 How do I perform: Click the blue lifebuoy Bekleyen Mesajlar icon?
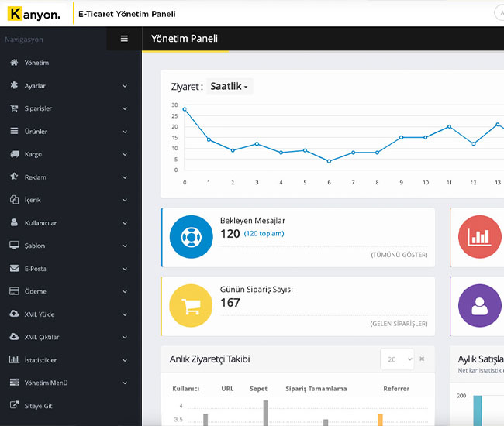[192, 237]
